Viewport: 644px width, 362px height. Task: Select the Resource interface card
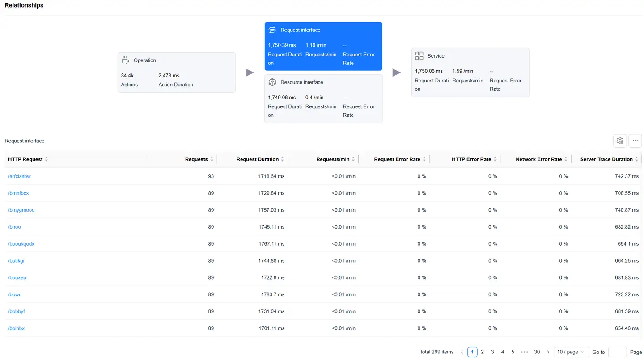tap(323, 98)
